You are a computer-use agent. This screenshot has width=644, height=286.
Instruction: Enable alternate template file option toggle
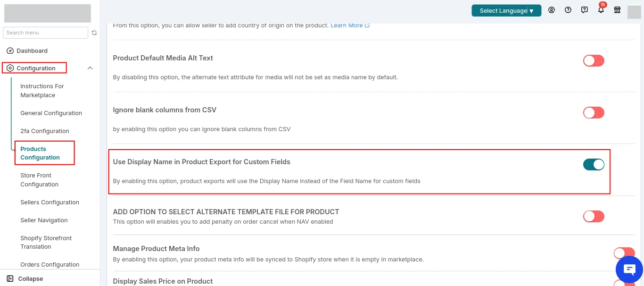coord(594,216)
